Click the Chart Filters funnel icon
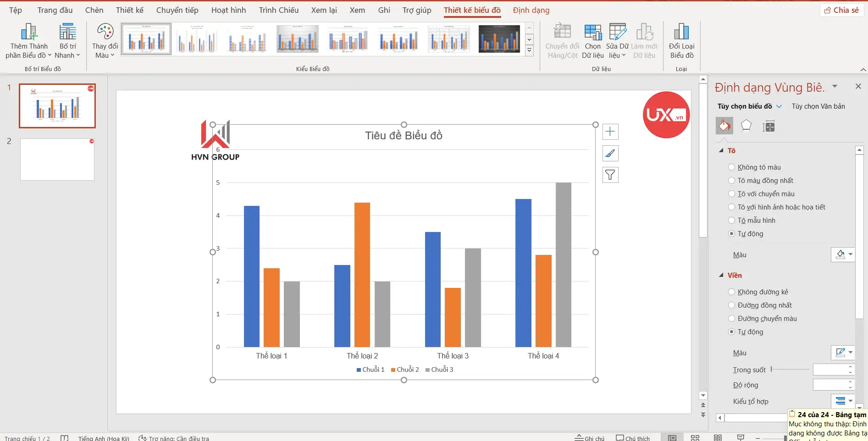Viewport: 868px width, 441px height. pyautogui.click(x=610, y=175)
